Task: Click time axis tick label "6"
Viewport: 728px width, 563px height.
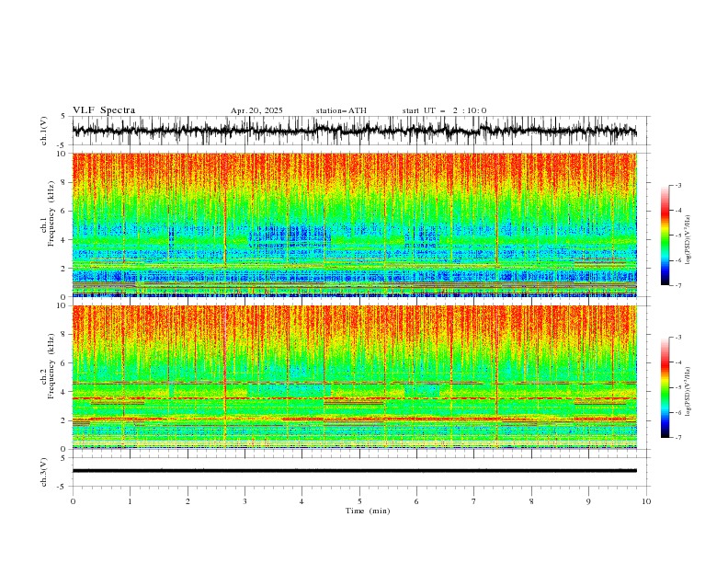Action: (417, 501)
